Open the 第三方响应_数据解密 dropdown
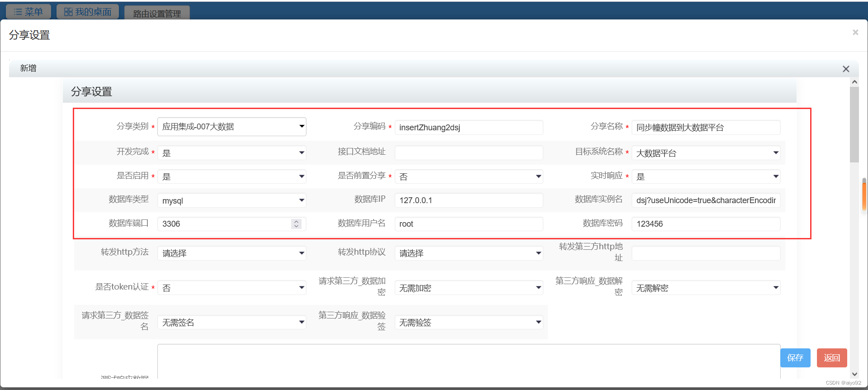 (x=706, y=288)
